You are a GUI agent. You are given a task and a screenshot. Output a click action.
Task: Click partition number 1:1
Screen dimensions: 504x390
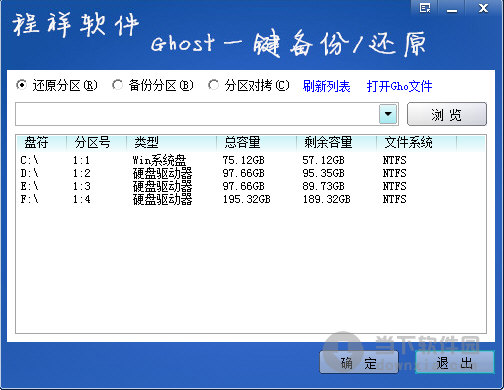coord(81,160)
